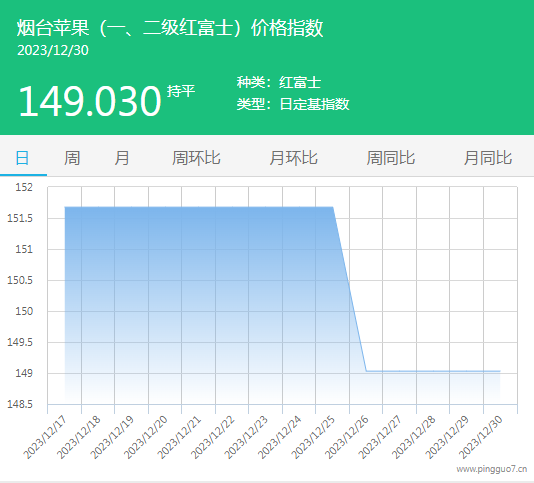534x483 pixels.
Task: Click the 2023/12/25 x-axis label
Action: [x=314, y=437]
